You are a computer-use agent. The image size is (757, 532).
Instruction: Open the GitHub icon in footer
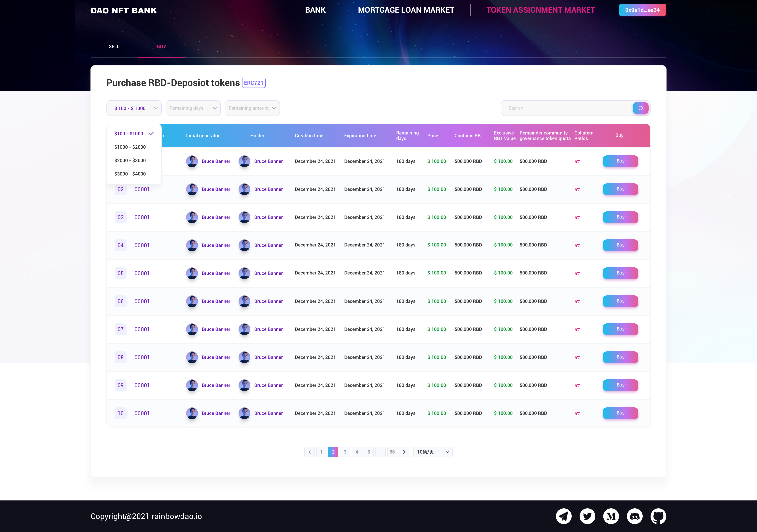pyautogui.click(x=658, y=516)
